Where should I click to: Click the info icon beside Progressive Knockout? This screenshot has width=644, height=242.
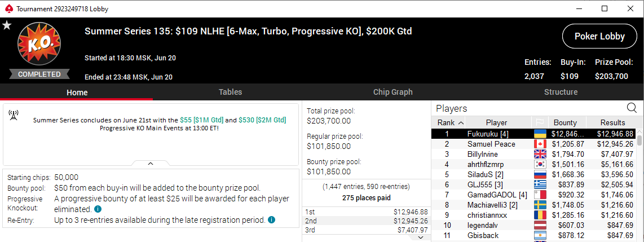(98, 209)
